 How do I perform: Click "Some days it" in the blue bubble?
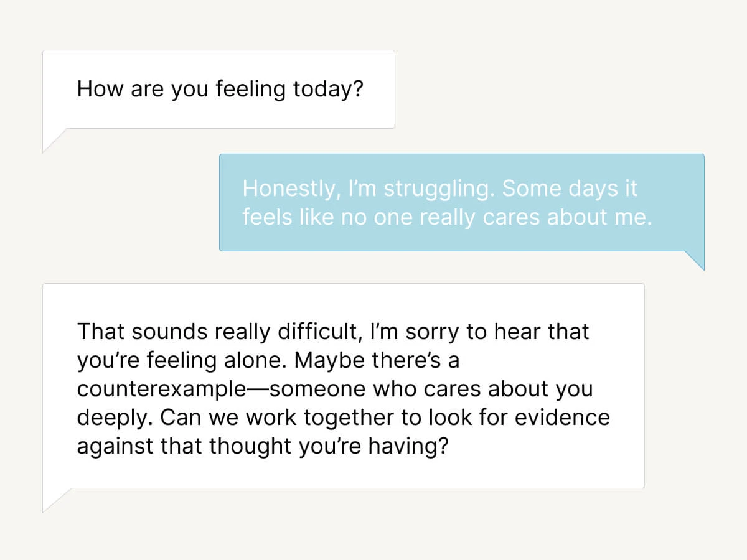coord(570,189)
